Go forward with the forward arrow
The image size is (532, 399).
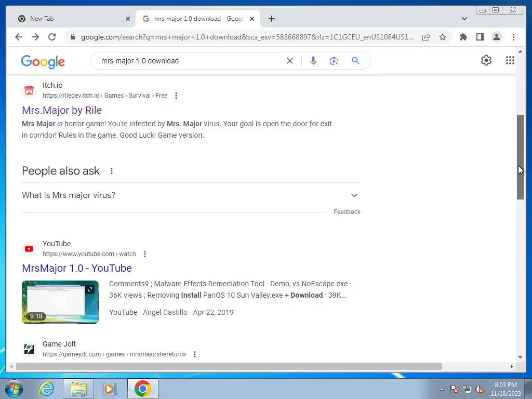(x=35, y=37)
